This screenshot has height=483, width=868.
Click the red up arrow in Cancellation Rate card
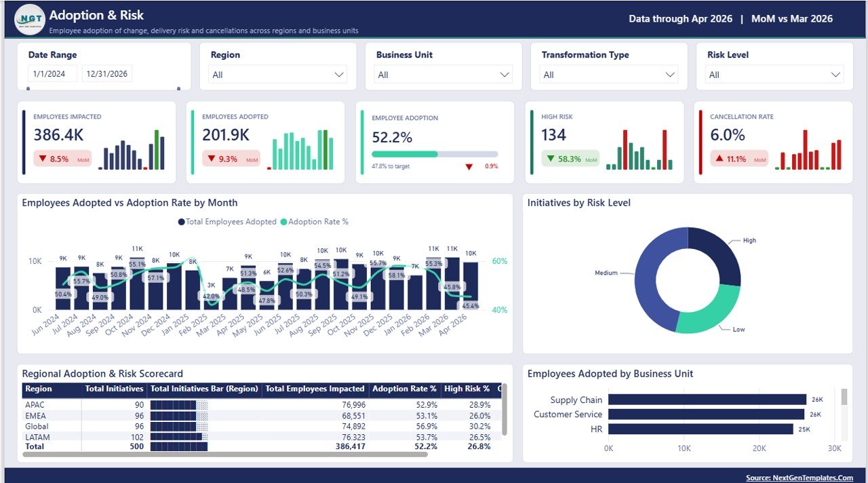pyautogui.click(x=719, y=159)
